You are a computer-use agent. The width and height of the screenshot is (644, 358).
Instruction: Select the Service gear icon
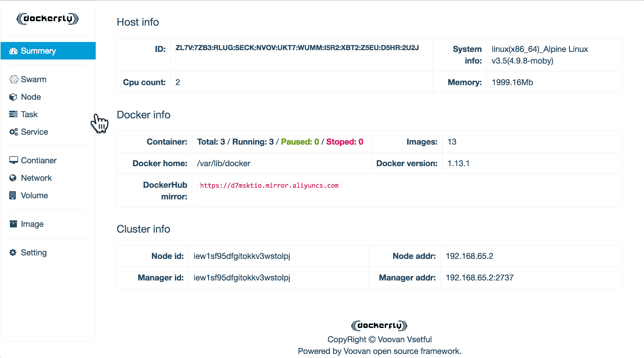click(14, 131)
